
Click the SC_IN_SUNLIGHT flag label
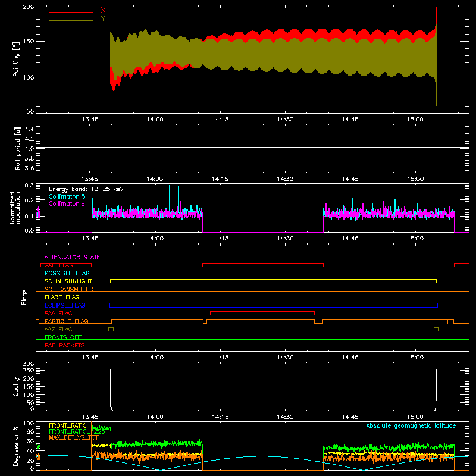click(68, 281)
